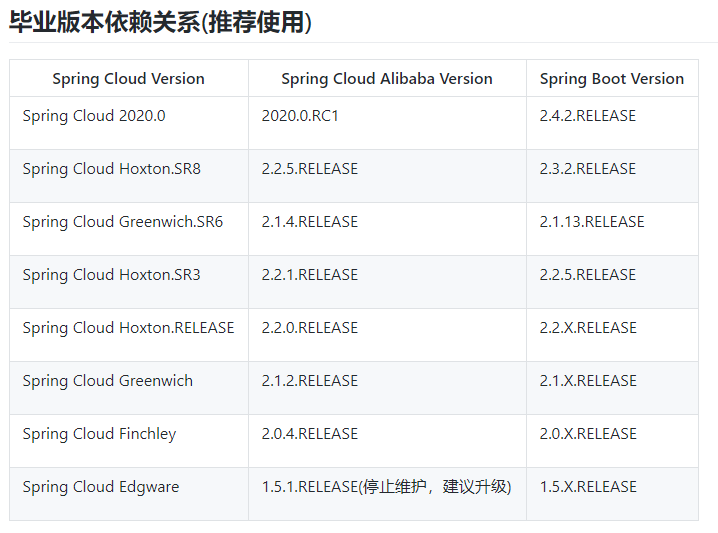Select the 2.2.5.RELEASE cell in Hoxton.SR8 row
Viewport: 718px width, 533px height.
tap(387, 176)
